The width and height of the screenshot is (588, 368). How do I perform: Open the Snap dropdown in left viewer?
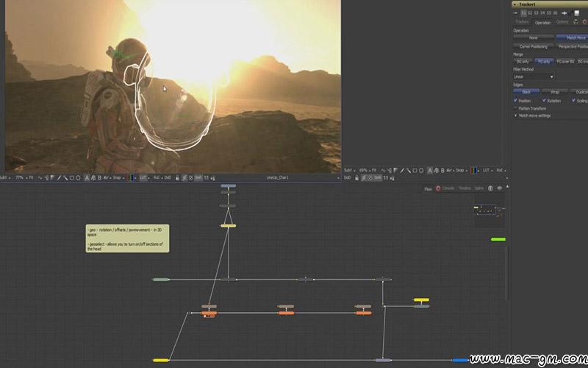click(118, 177)
